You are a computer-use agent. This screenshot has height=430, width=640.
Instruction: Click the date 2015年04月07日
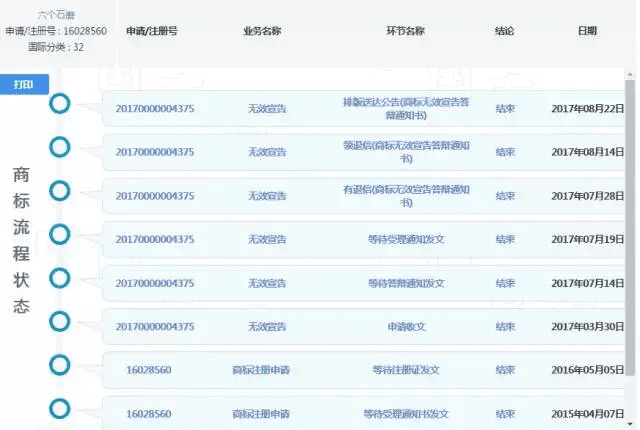pyautogui.click(x=588, y=414)
